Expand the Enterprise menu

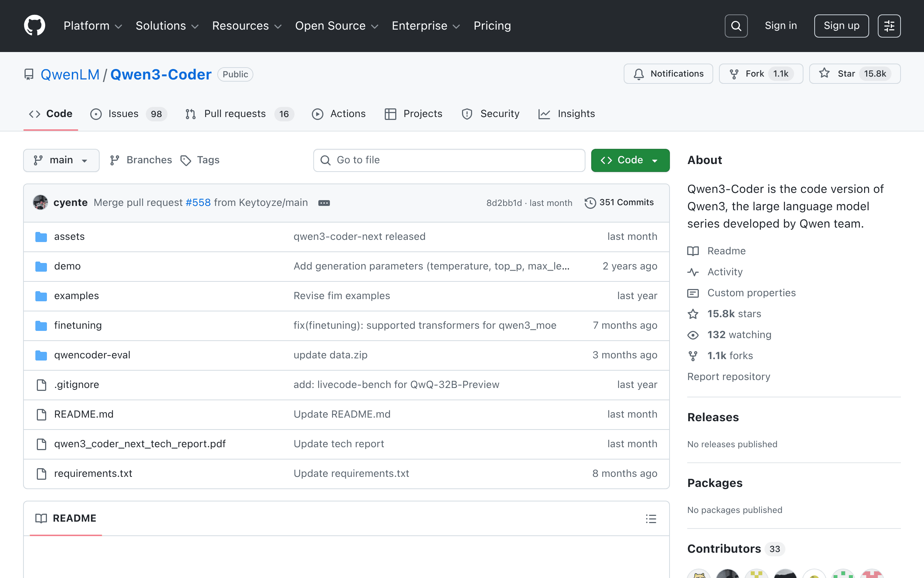[426, 26]
